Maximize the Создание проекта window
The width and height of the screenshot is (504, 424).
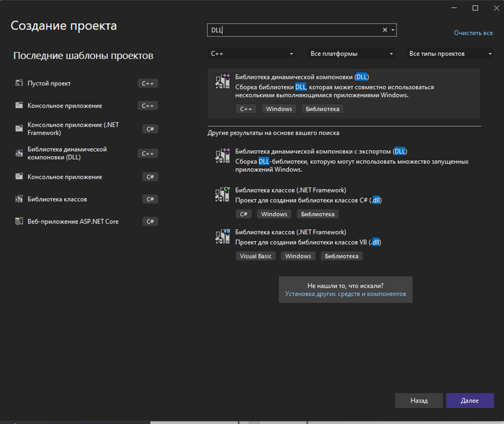point(475,8)
